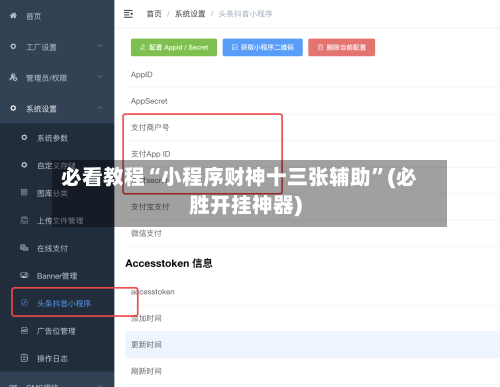This screenshot has width=500, height=387.
Task: Select 头条抖音小程序 in the sidebar
Action: 64,304
